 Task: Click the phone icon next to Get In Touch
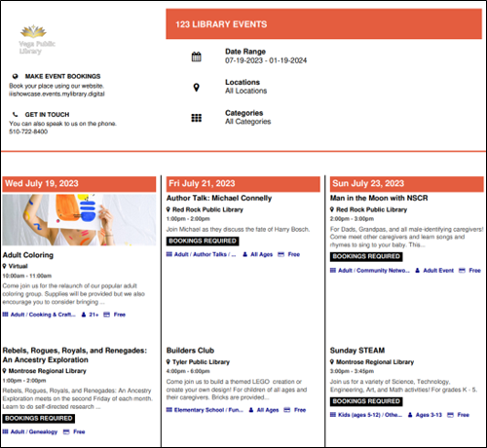tap(15, 114)
